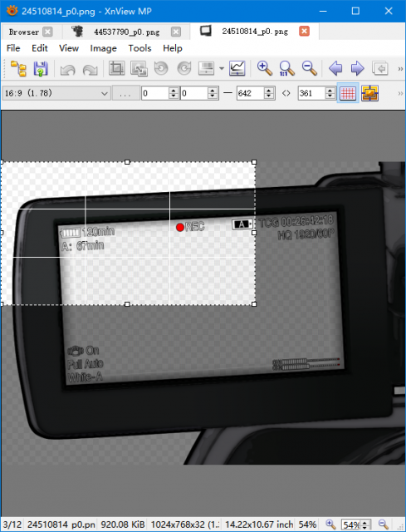Click the back to previous view icon
The width and height of the screenshot is (406, 532).
(x=380, y=68)
